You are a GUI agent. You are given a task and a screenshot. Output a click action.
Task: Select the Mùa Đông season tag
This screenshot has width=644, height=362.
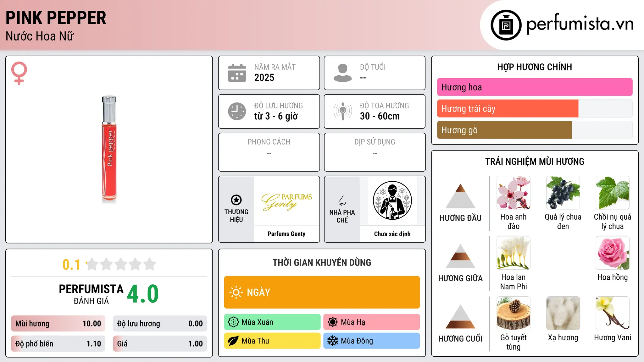point(372,341)
